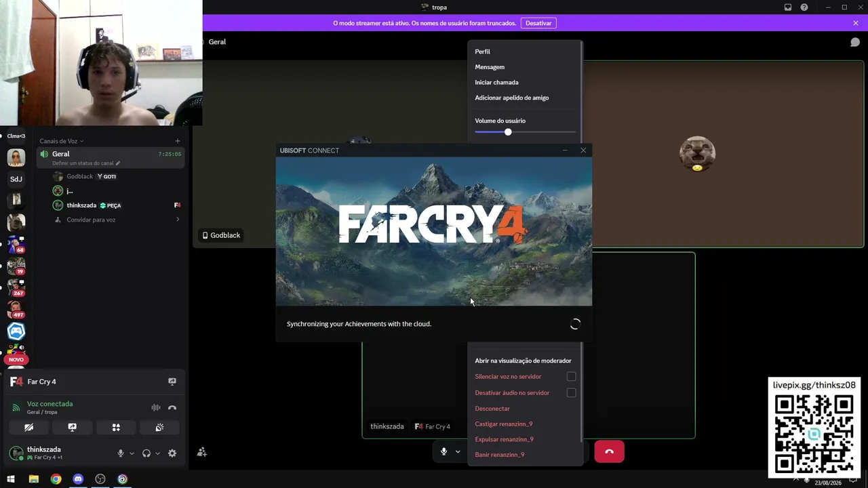Image resolution: width=868 pixels, height=488 pixels.
Task: Open chat bubble icon at top right
Action: 855,42
